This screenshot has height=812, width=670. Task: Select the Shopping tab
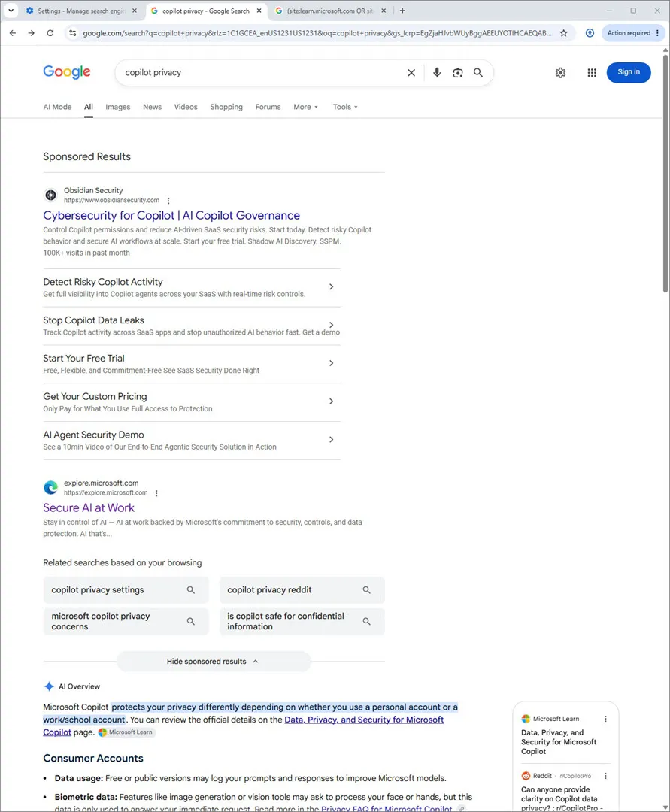226,107
